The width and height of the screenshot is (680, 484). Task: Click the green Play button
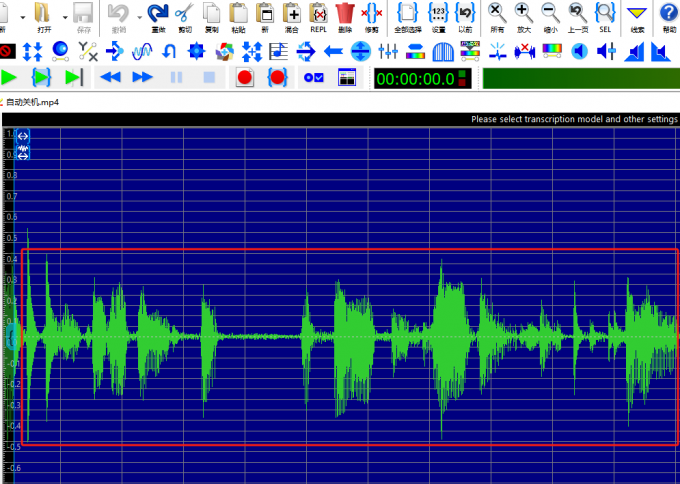pos(10,77)
